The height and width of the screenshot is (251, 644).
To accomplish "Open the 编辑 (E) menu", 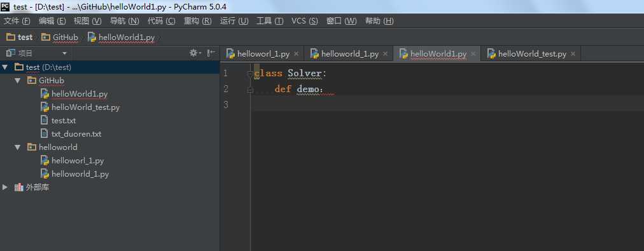I will 52,21.
